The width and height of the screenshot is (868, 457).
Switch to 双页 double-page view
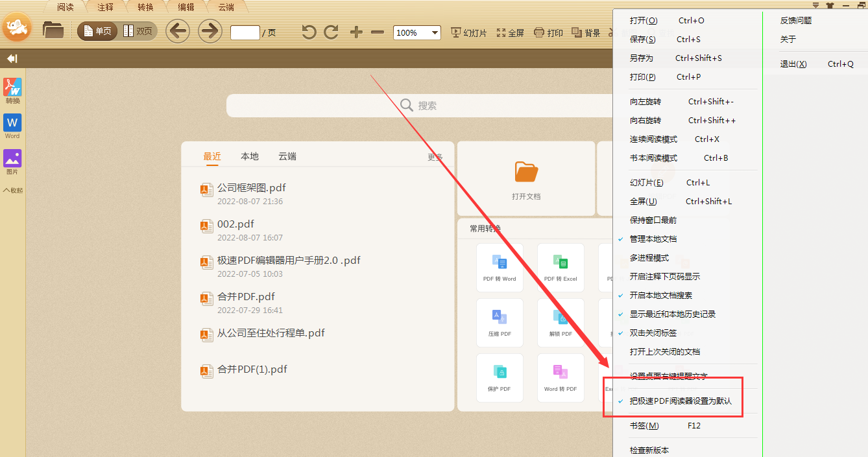[138, 31]
